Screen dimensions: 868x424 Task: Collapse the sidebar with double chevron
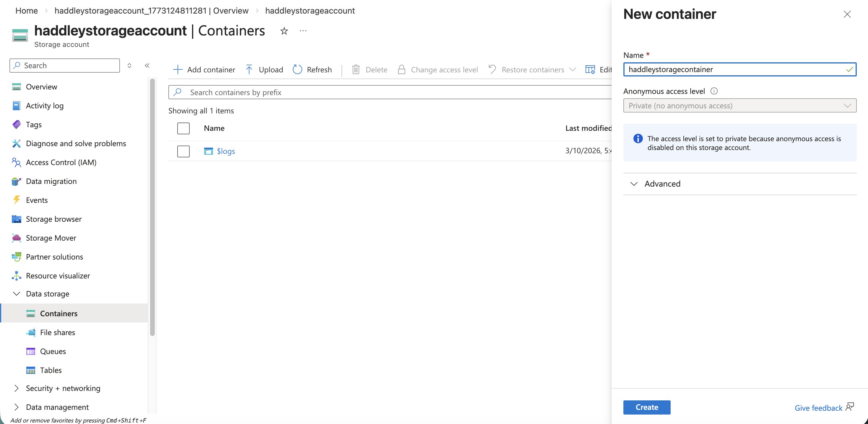(x=147, y=65)
